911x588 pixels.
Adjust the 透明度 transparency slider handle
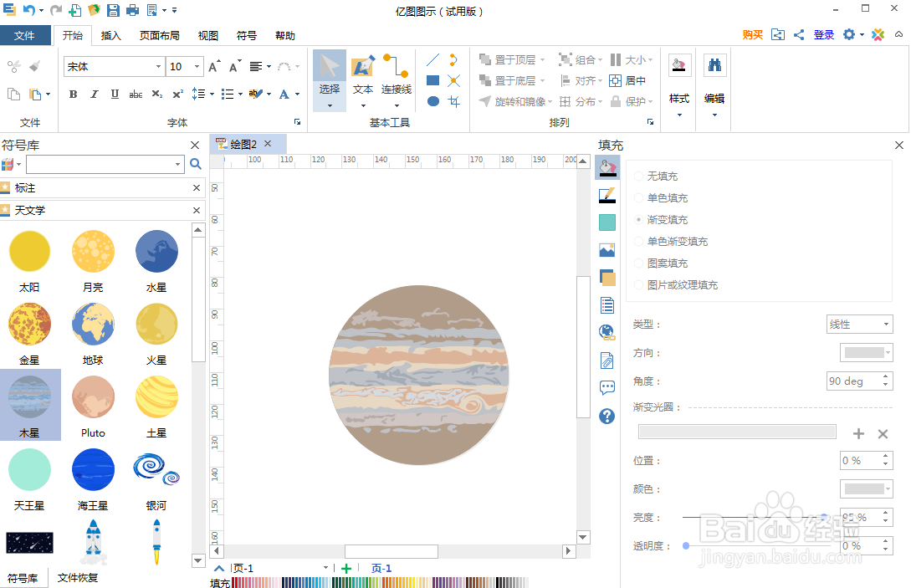[x=686, y=545]
